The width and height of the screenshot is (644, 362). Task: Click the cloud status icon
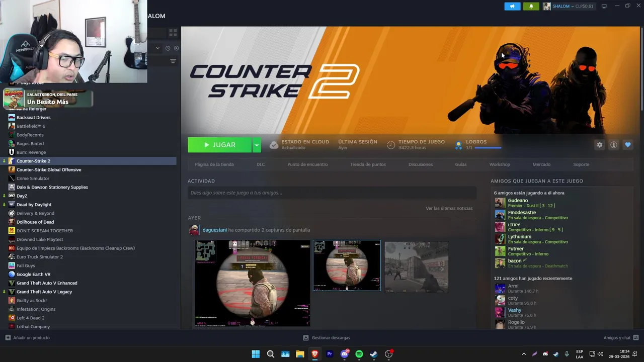(x=274, y=145)
